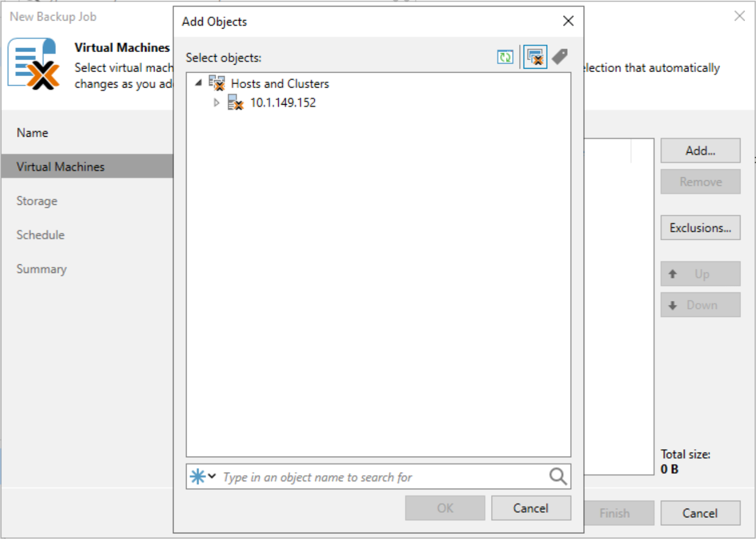756x539 pixels.
Task: Collapse the Hosts and Clusters tree
Action: point(197,83)
